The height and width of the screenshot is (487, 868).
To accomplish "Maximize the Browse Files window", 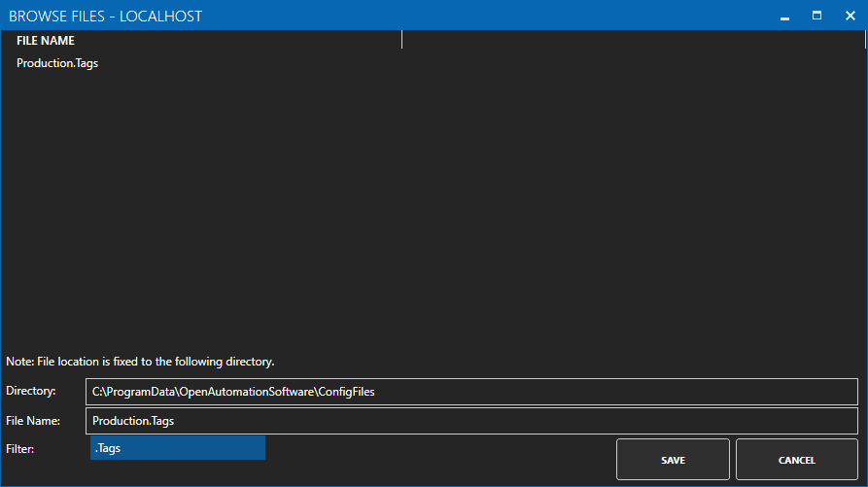I will click(x=816, y=16).
